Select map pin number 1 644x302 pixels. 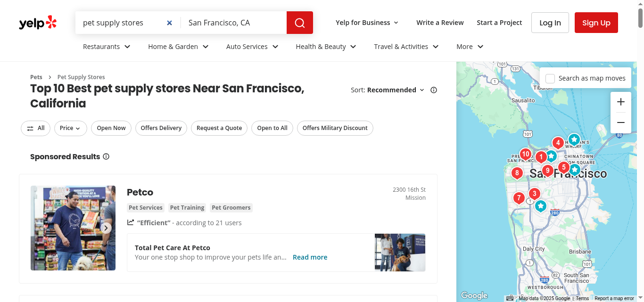(x=541, y=157)
